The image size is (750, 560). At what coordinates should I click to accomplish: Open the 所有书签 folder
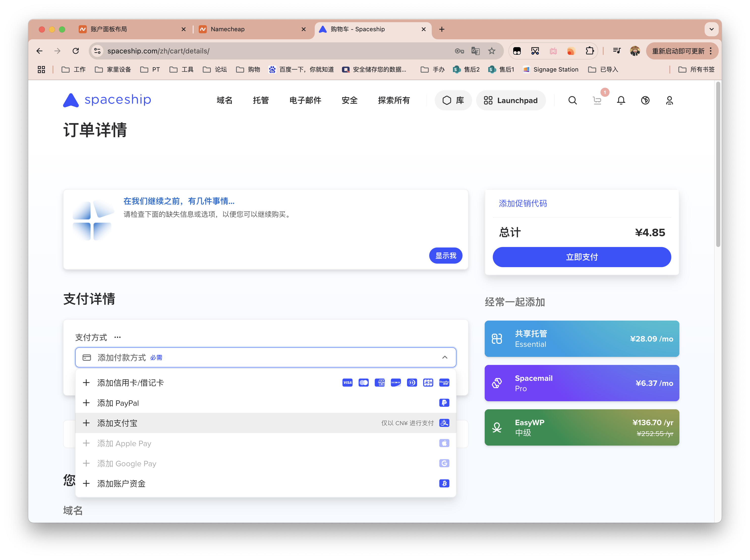coord(696,70)
